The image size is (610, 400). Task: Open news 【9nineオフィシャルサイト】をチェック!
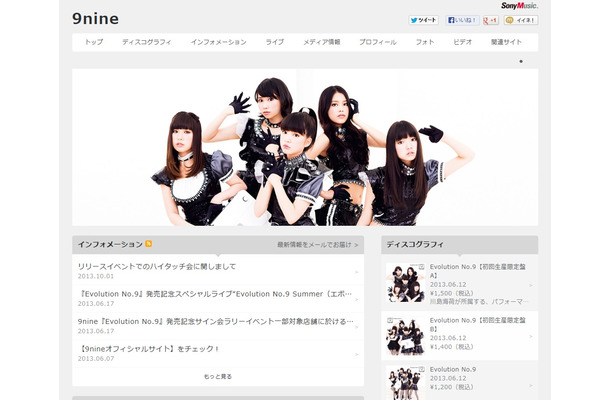point(148,349)
